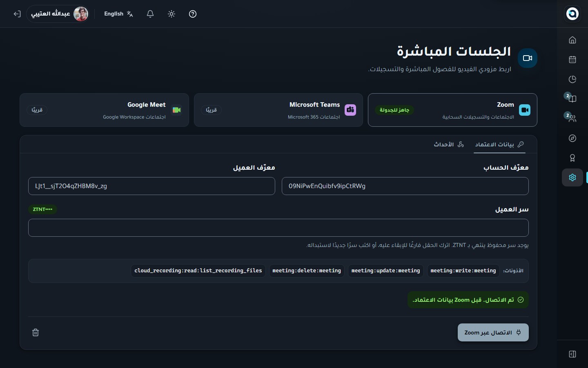588x368 pixels.
Task: Collapse the sidebar using the panel icon
Action: [x=572, y=354]
